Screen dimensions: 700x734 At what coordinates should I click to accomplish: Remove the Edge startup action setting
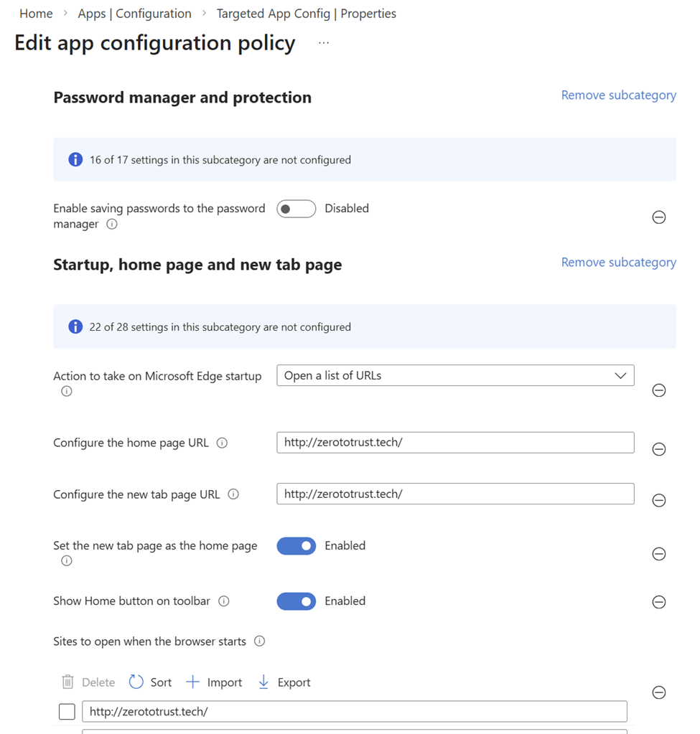tap(658, 390)
